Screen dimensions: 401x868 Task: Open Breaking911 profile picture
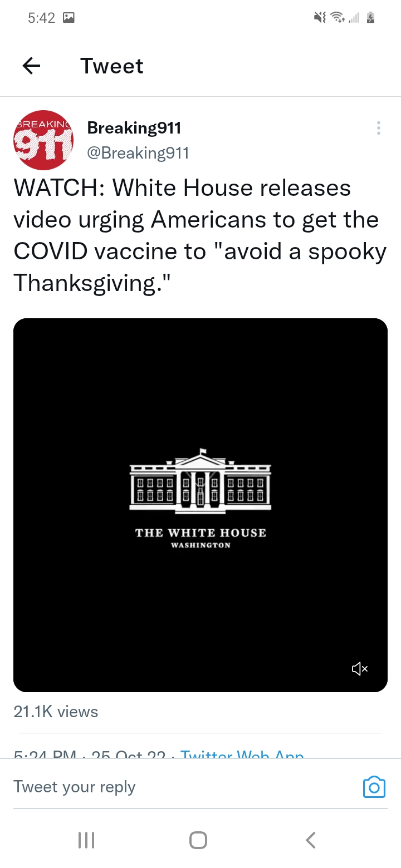point(43,140)
